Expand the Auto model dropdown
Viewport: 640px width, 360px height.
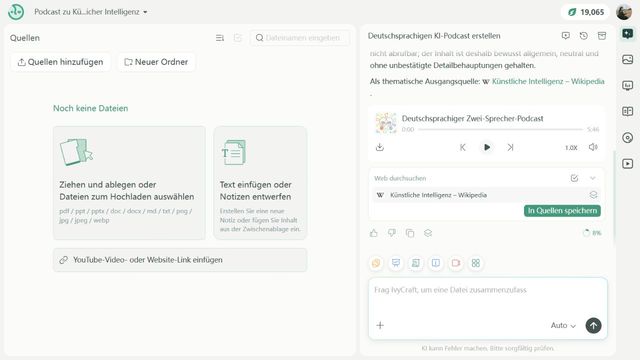563,325
